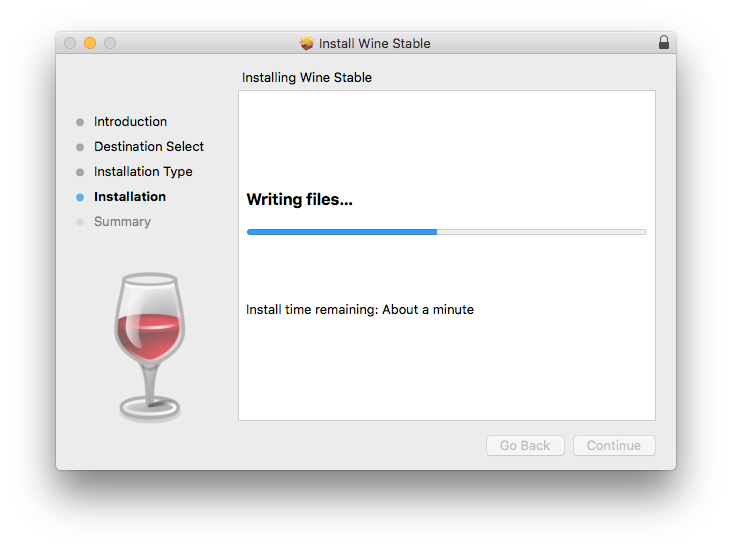Click the gray bullet next to Destination Select

click(80, 148)
